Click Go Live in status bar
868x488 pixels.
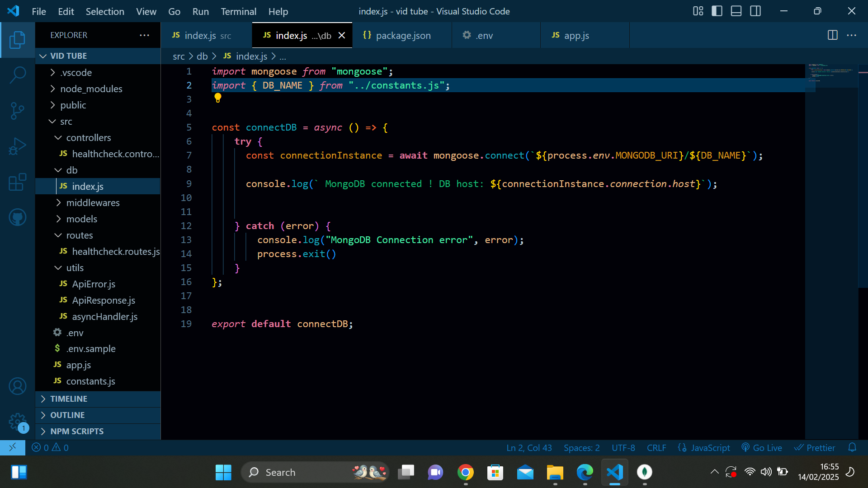point(762,448)
